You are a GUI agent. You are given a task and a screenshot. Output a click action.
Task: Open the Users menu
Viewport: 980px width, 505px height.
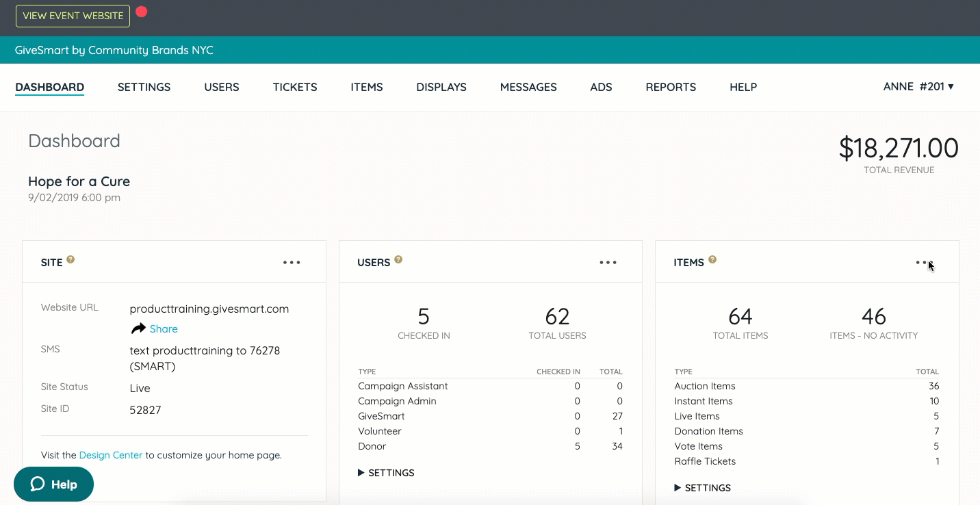222,88
